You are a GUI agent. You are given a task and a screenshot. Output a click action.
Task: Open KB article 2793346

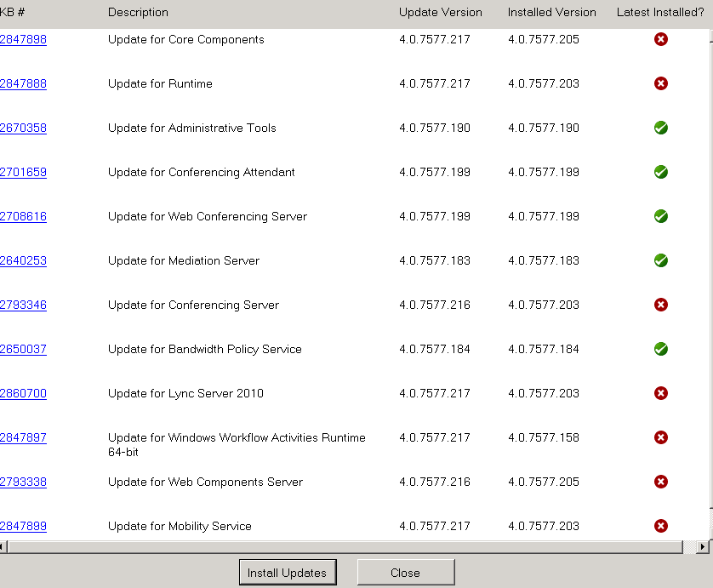tap(23, 305)
